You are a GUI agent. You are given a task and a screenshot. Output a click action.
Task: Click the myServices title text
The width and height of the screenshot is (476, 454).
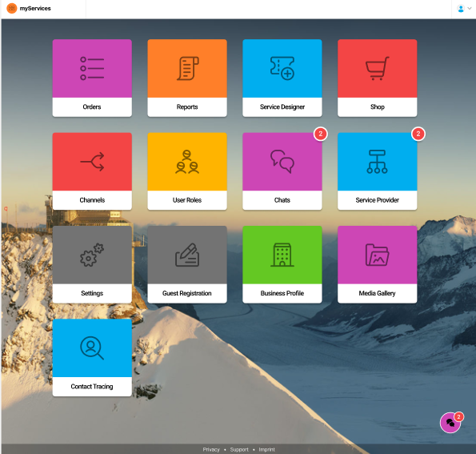[x=35, y=9]
